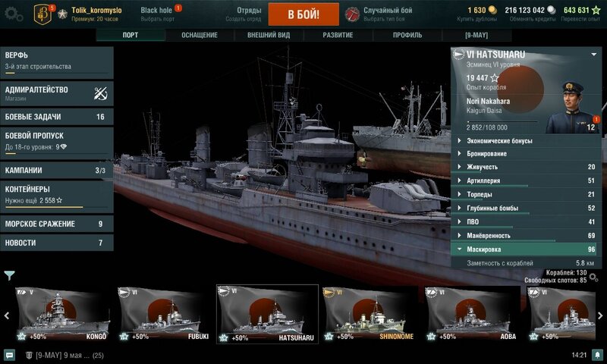Click containers star icon
Image resolution: width=607 pixels, height=364 pixels.
point(59,200)
